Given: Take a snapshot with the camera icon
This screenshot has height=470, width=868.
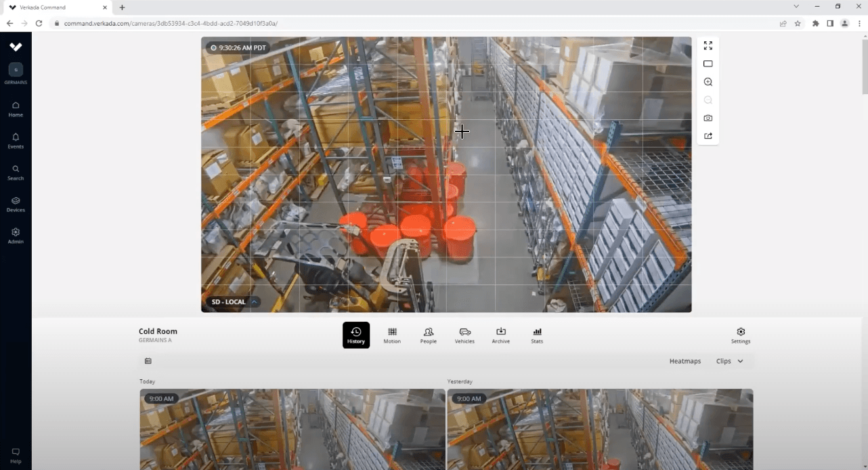Looking at the screenshot, I should coord(708,118).
